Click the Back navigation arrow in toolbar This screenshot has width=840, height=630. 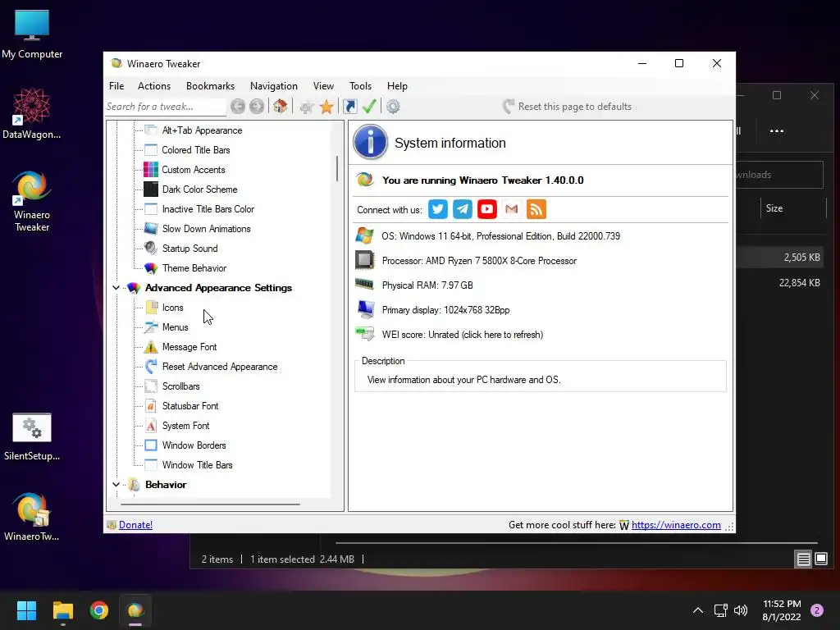pyautogui.click(x=238, y=107)
